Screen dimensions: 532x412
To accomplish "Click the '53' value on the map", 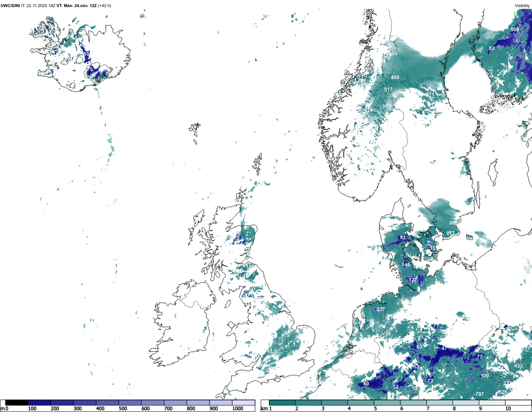I will pyautogui.click(x=416, y=367).
